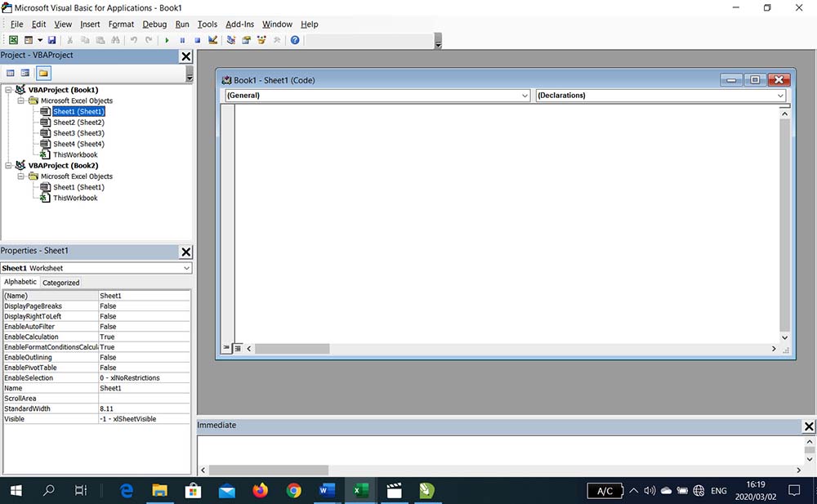Click the Insert UserForm toolbar icon
Screen dimensions: 817x504
29,40
